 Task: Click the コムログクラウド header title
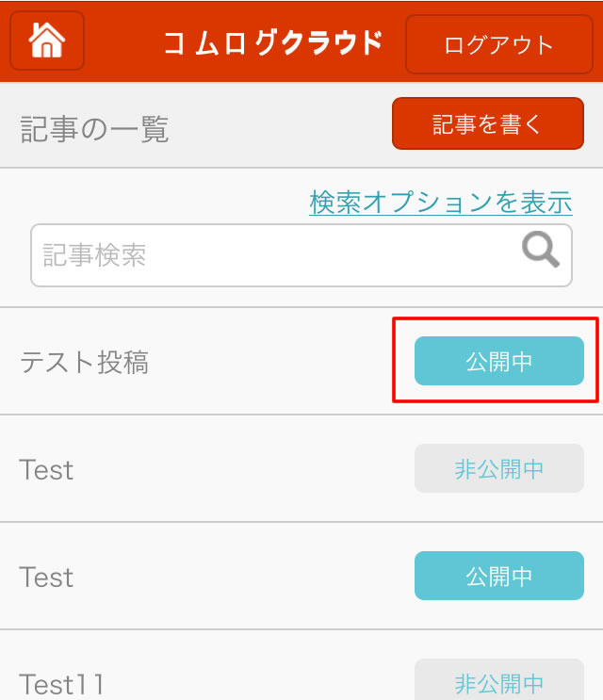tap(273, 43)
